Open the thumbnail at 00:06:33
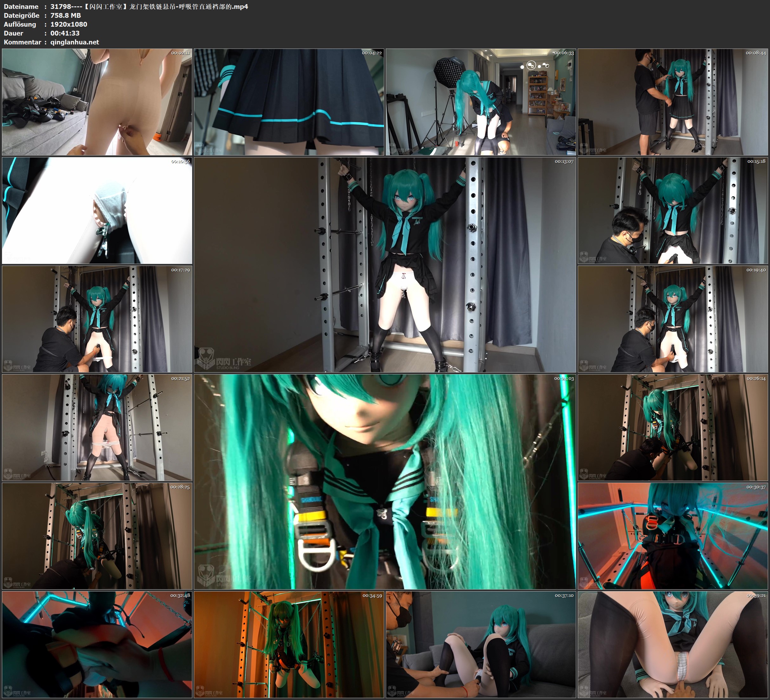The width and height of the screenshot is (770, 700). point(481,102)
